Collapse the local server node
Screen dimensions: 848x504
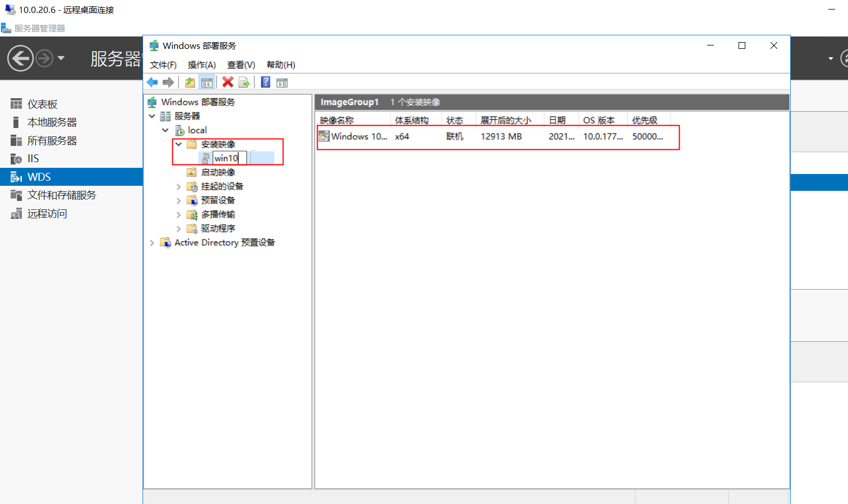[x=166, y=130]
